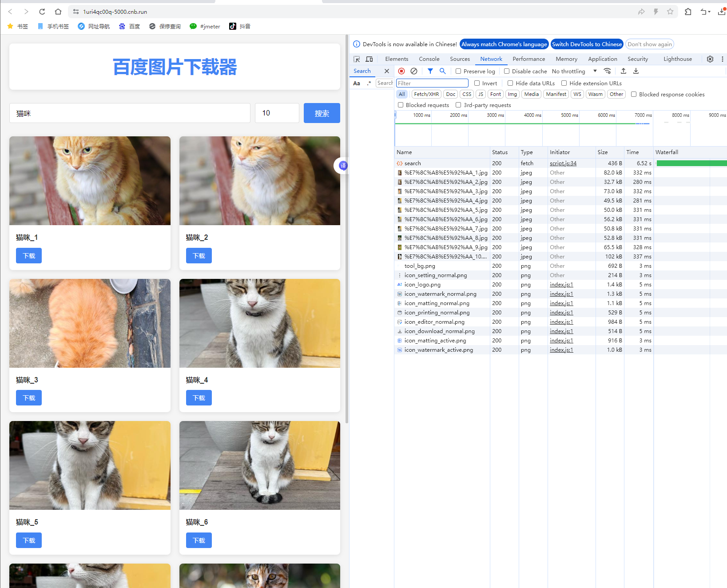This screenshot has height=588, width=727.
Task: Open DevTools more options menu
Action: [x=722, y=59]
